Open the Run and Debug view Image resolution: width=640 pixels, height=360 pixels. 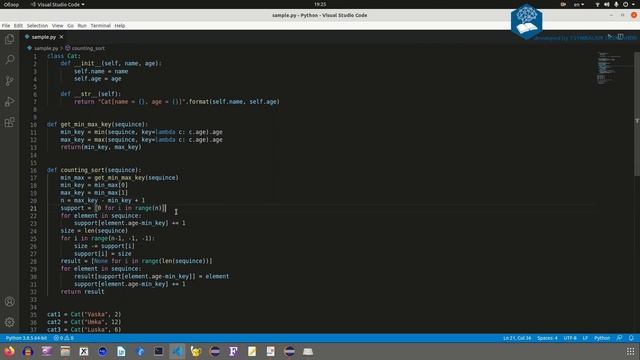9,101
